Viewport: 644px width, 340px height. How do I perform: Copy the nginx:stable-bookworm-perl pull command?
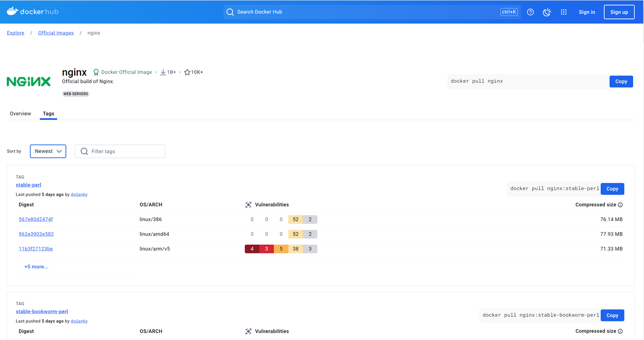(612, 315)
